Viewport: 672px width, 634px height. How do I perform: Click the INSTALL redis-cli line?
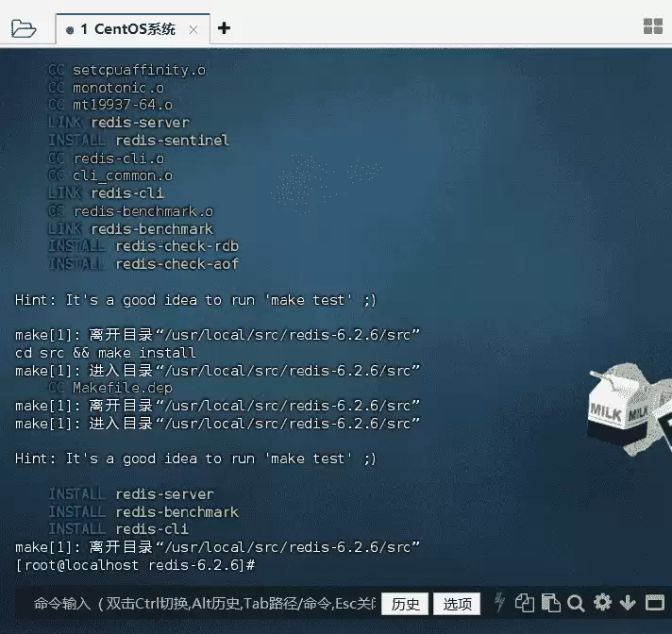118,528
